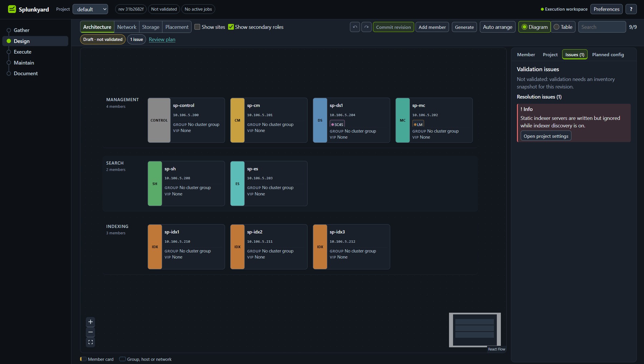
Task: Click the redo arrow button
Action: pyautogui.click(x=366, y=27)
